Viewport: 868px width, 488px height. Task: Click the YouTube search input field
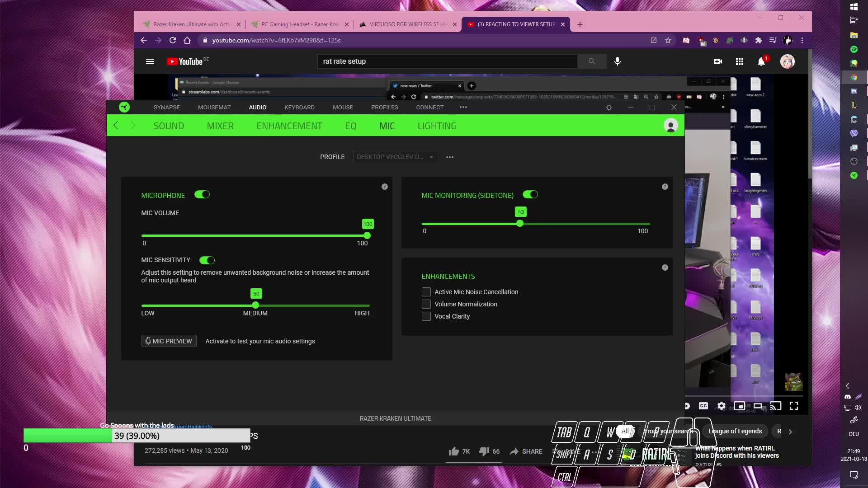448,61
